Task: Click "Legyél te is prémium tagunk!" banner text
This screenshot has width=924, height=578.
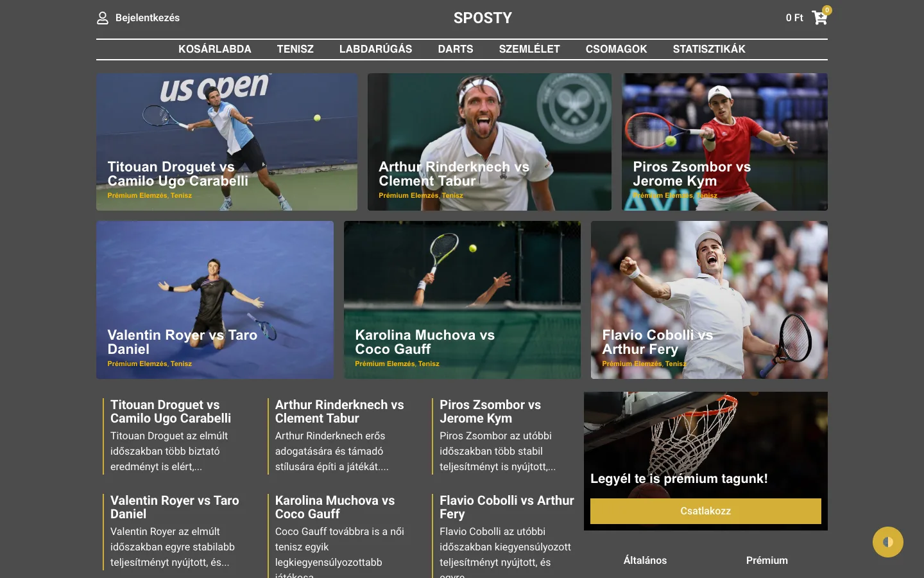Action: click(679, 478)
